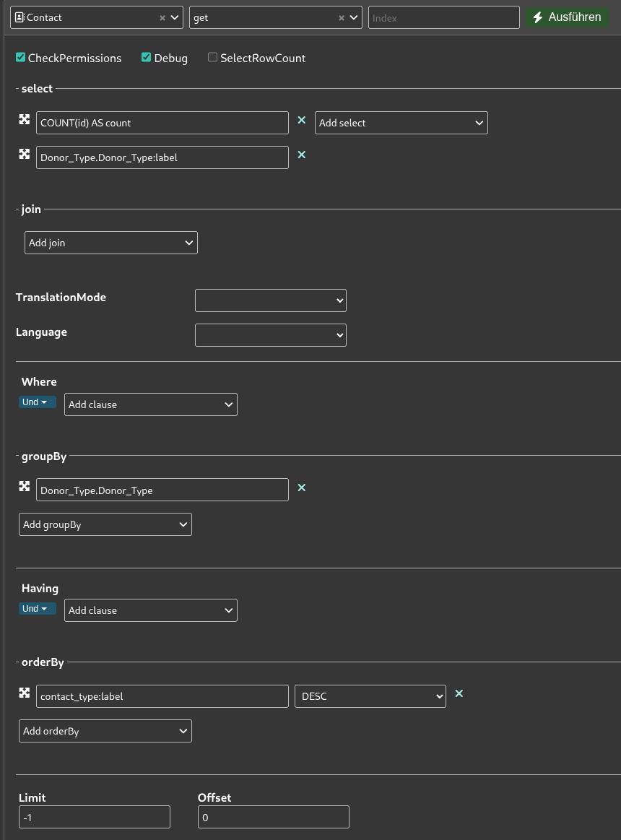Clear the get action selection
Viewport: 621px width, 840px height.
coord(341,17)
